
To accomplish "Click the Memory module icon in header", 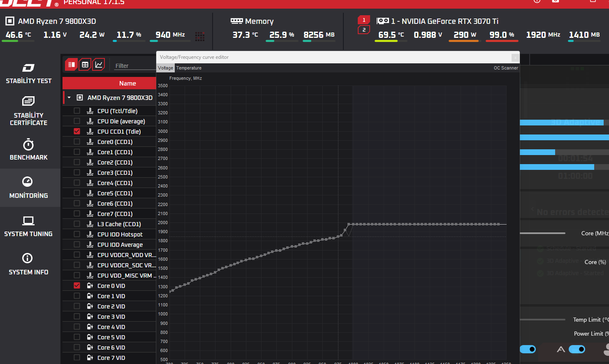I will tap(236, 21).
